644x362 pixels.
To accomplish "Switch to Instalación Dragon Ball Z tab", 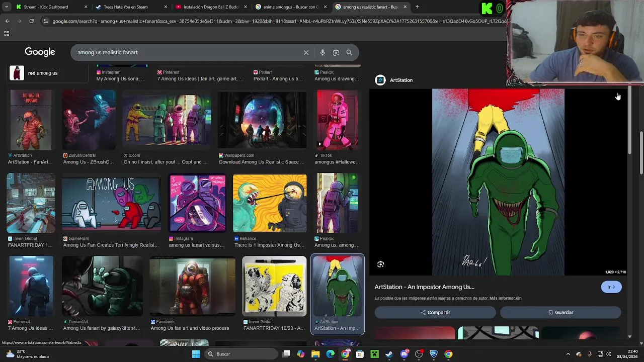I will tap(212, 7).
